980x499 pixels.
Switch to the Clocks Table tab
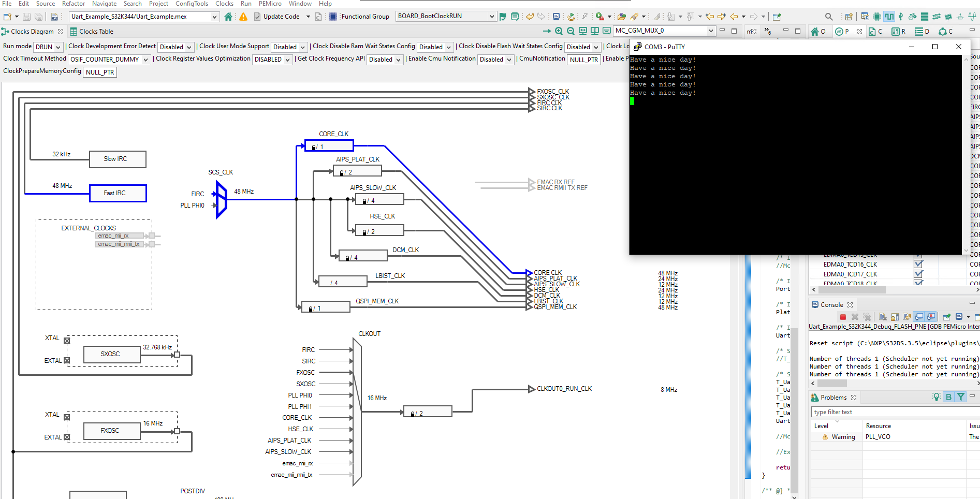pos(96,31)
